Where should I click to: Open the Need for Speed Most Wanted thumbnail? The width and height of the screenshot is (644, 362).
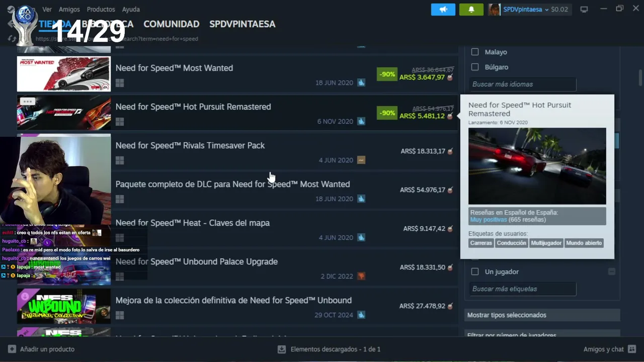(63, 74)
